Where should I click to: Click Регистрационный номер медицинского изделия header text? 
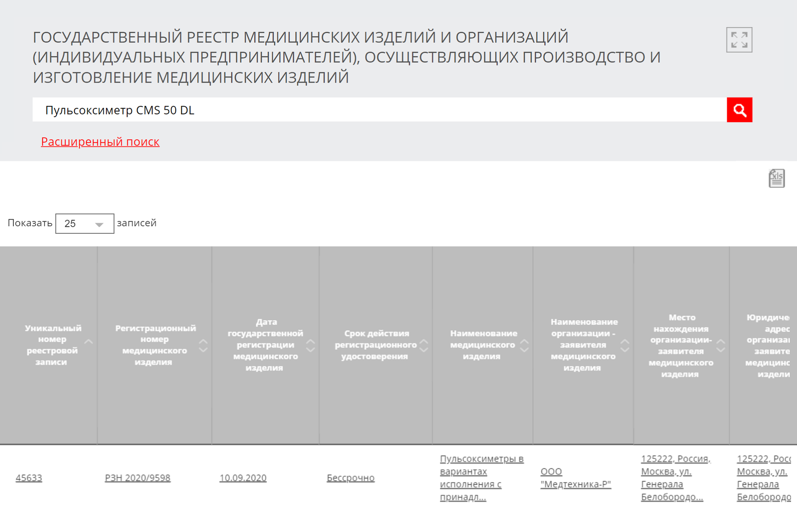click(155, 345)
